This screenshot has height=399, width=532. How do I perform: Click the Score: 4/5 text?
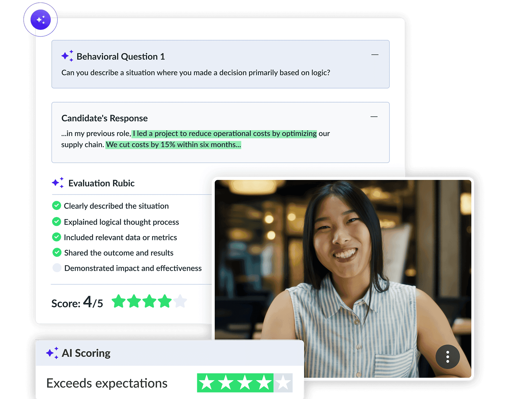click(77, 302)
